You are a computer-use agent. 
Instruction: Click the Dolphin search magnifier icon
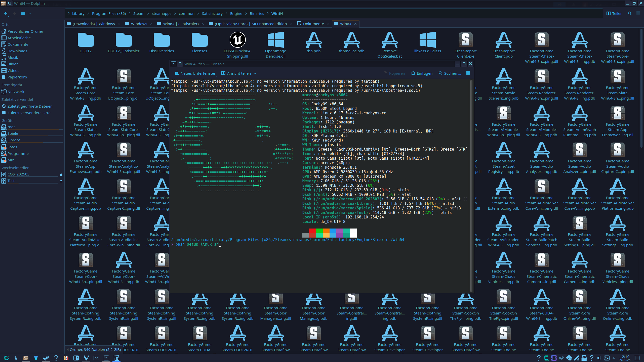(x=630, y=13)
